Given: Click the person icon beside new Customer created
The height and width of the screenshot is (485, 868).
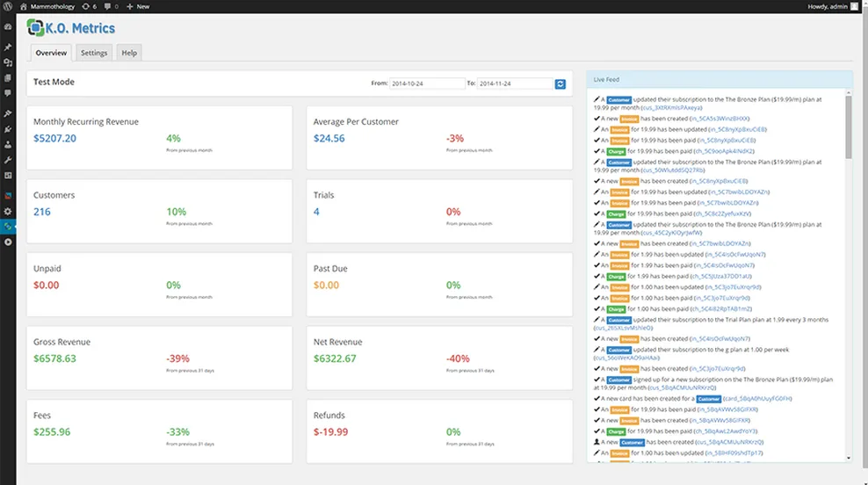Looking at the screenshot, I should coord(597,442).
